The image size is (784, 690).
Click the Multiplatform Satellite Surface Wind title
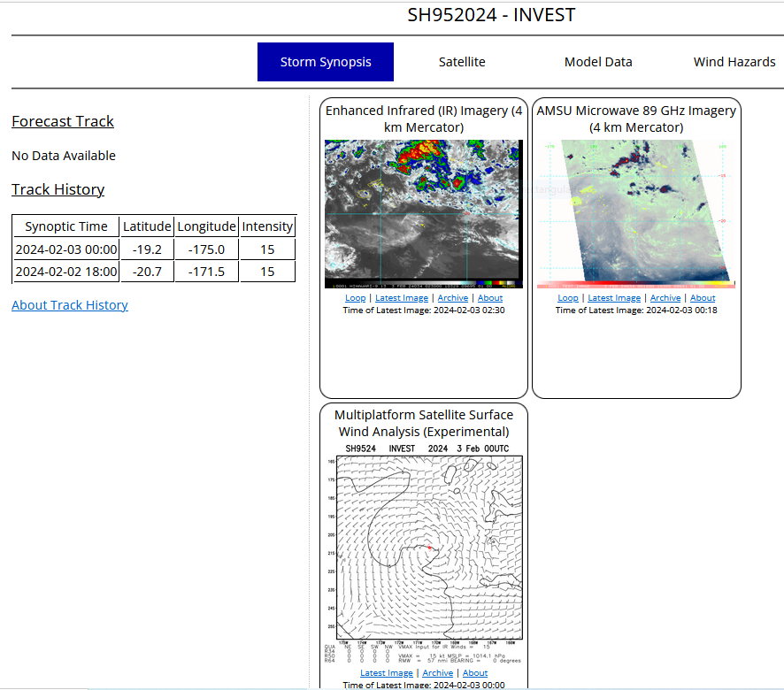(x=424, y=423)
